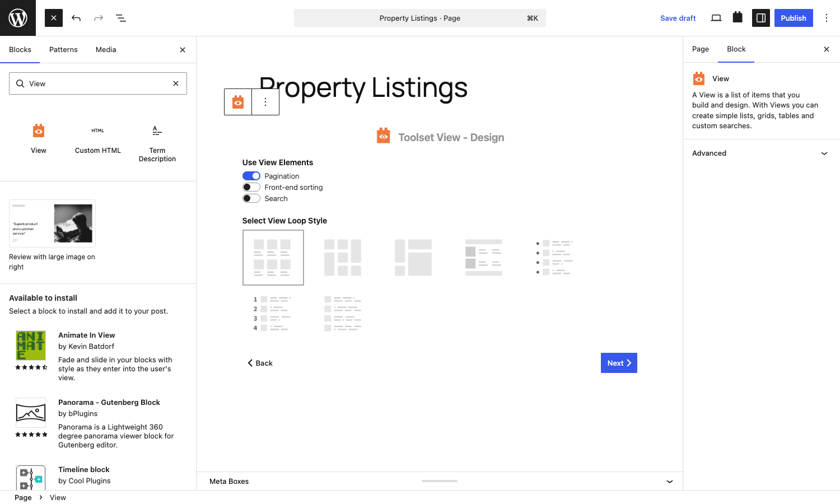Screen dimensions: 840x504
Task: Open block toolbar options dots
Action: [x=265, y=102]
